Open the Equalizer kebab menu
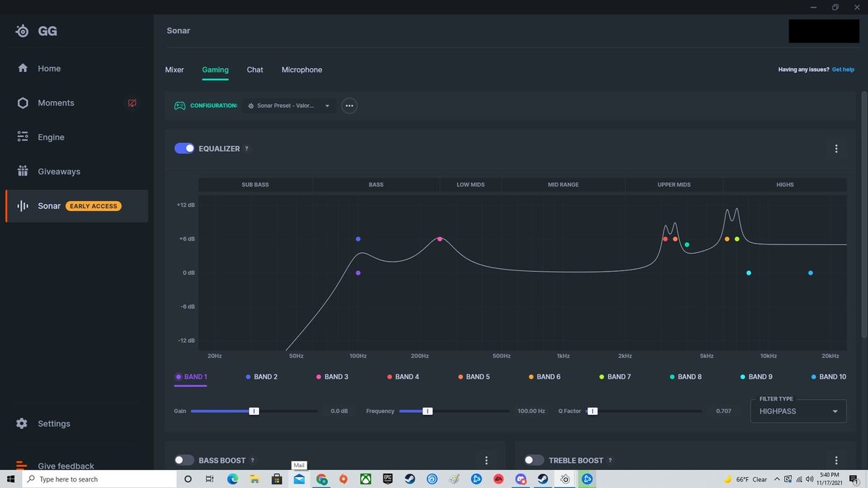The image size is (868, 488). tap(836, 149)
